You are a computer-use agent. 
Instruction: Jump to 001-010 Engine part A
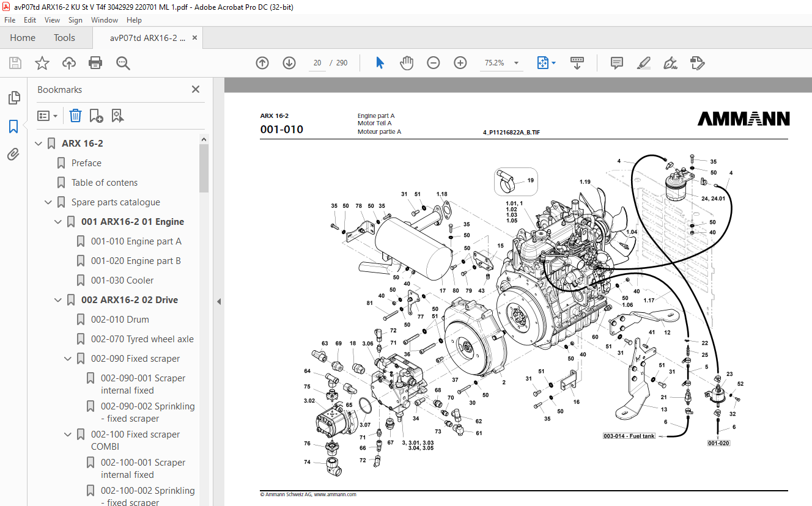[136, 241]
